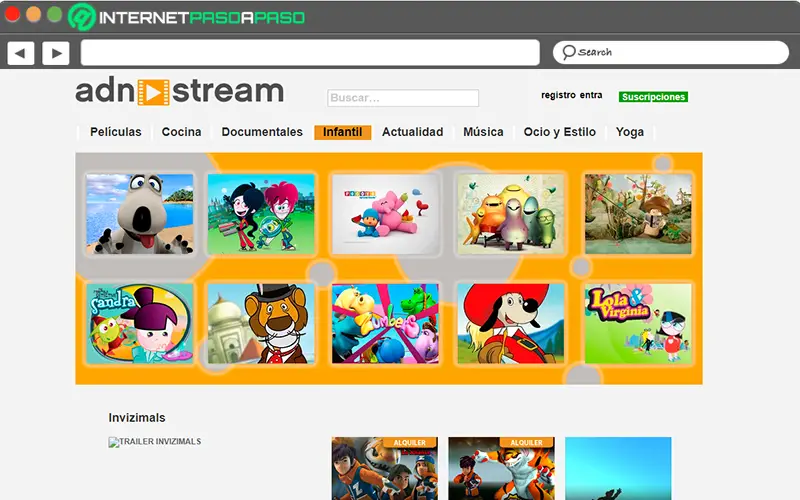
Task: Click the green Suscripciones button
Action: click(x=653, y=97)
